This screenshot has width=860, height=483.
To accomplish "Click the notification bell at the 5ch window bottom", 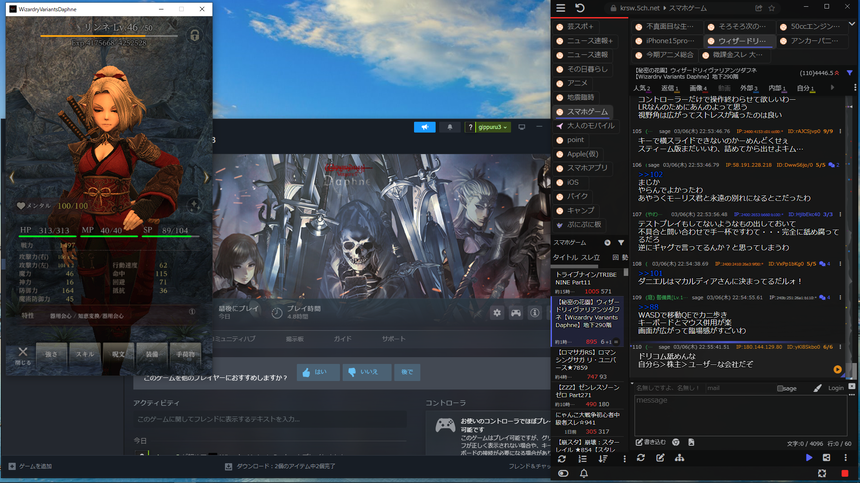I will [x=584, y=473].
